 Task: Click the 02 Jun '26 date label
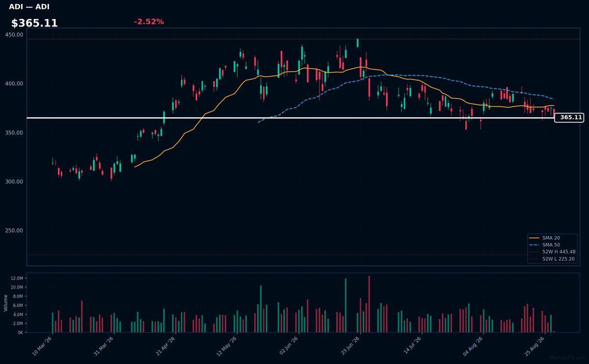click(289, 346)
